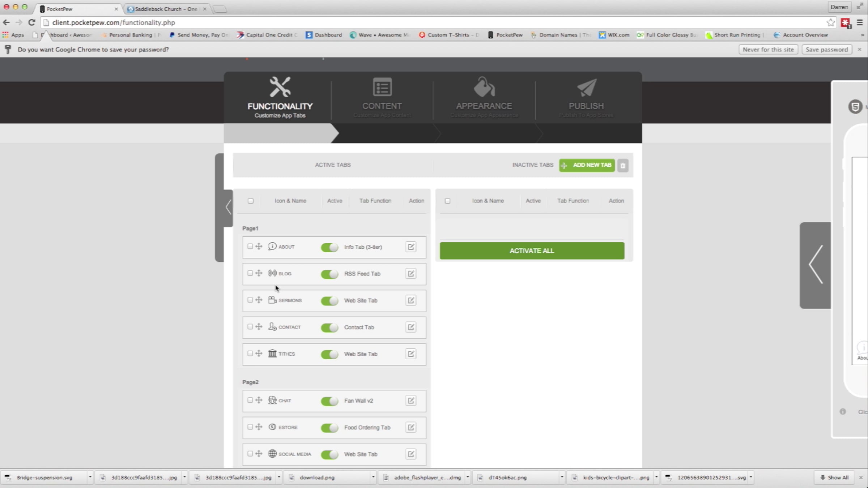Viewport: 868px width, 488px height.
Task: Select all inactive tabs header checkbox
Action: [x=447, y=201]
